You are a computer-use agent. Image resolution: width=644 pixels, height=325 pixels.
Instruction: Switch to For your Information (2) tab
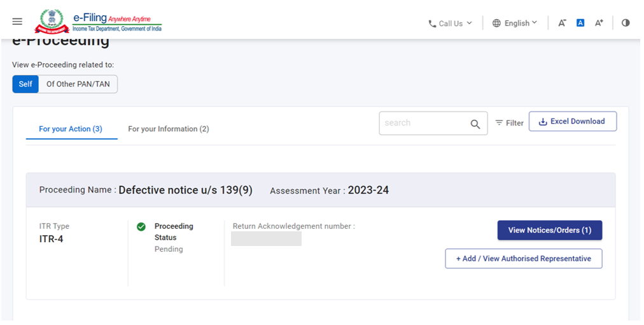click(169, 129)
